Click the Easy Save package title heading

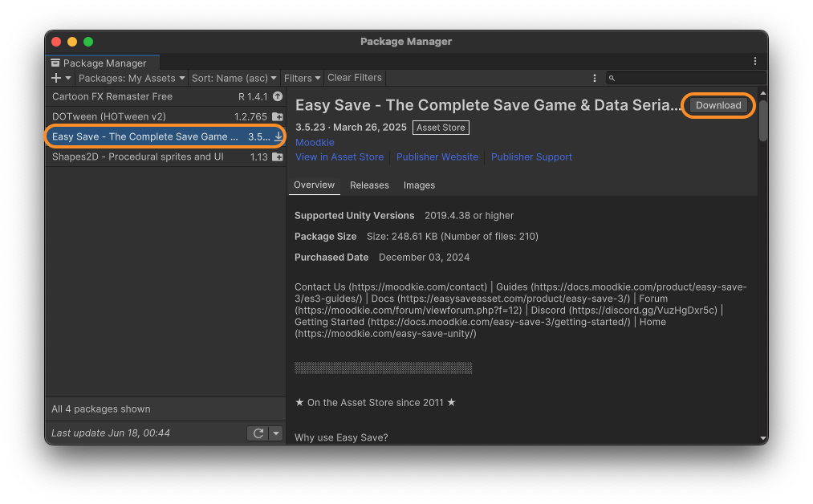(488, 105)
